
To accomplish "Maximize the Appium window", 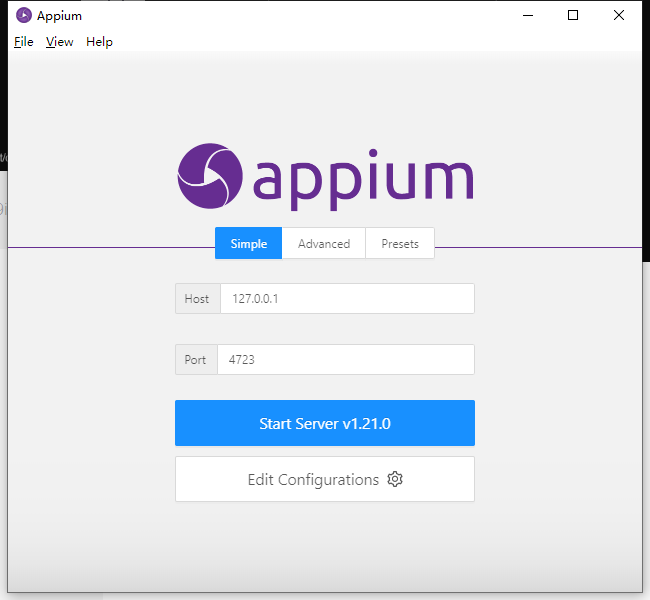I will pos(573,15).
